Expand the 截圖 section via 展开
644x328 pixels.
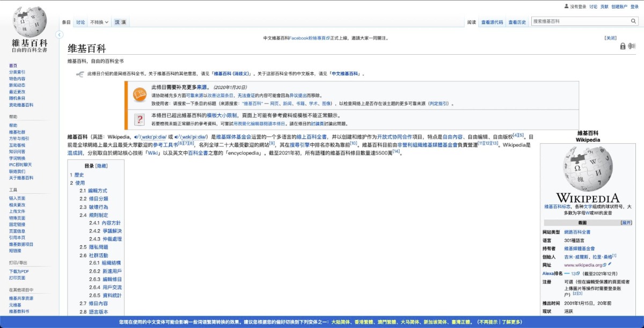pos(626,222)
